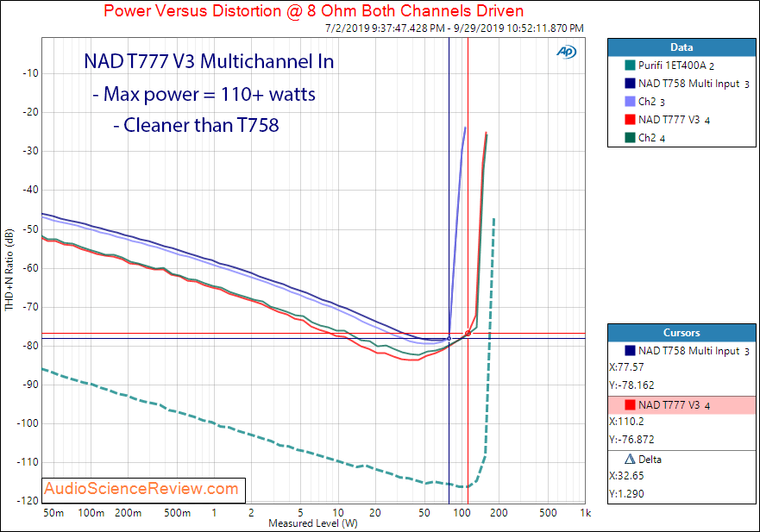The width and height of the screenshot is (760, 532).
Task: Click the 'NAD T777 V3 Multichannel In' annotation
Action: click(x=209, y=61)
